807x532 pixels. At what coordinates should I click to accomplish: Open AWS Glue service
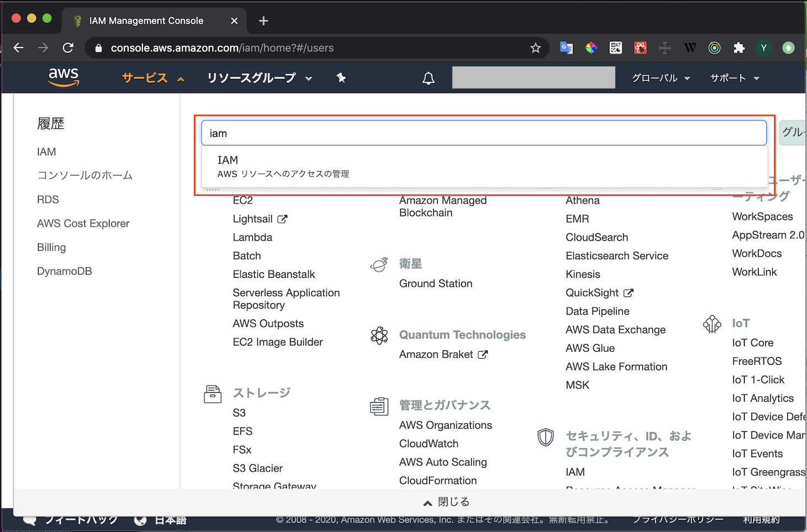pos(590,348)
